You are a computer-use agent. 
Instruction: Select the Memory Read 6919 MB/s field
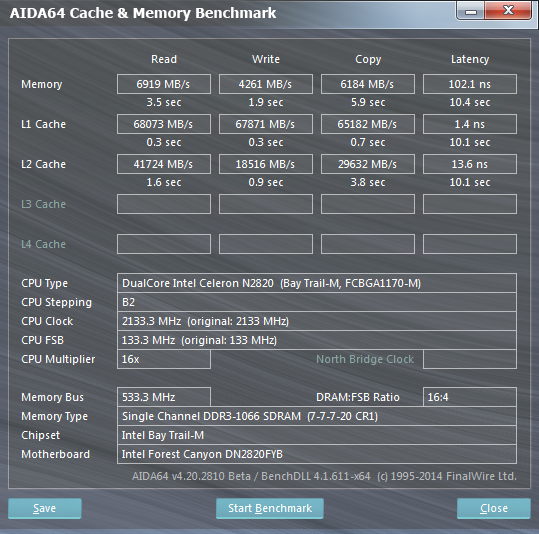pos(164,84)
